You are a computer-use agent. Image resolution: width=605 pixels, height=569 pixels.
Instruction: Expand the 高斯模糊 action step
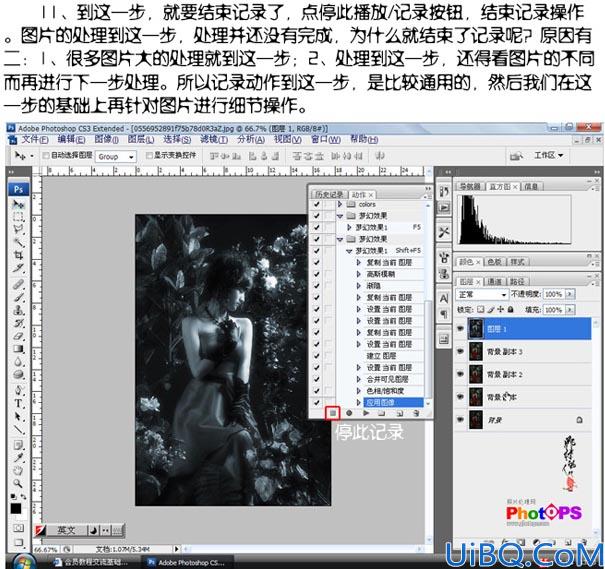click(x=359, y=274)
